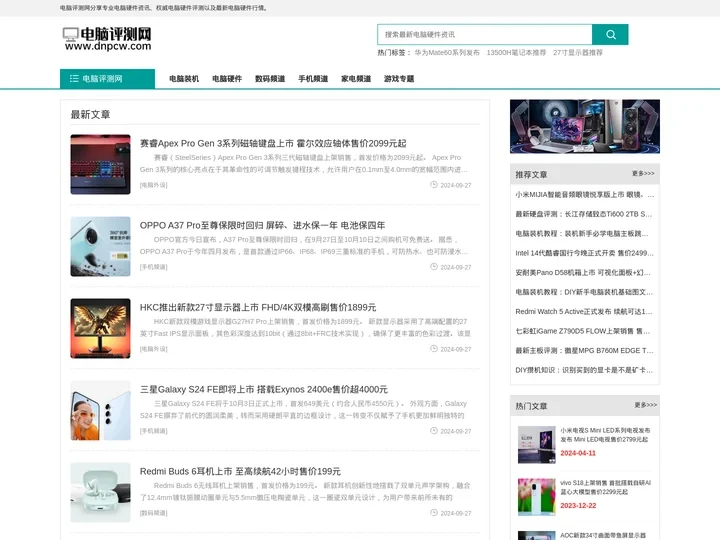
Task: Click the 小米电视S Mini LED thumbnail in 热门文章
Action: 536,444
